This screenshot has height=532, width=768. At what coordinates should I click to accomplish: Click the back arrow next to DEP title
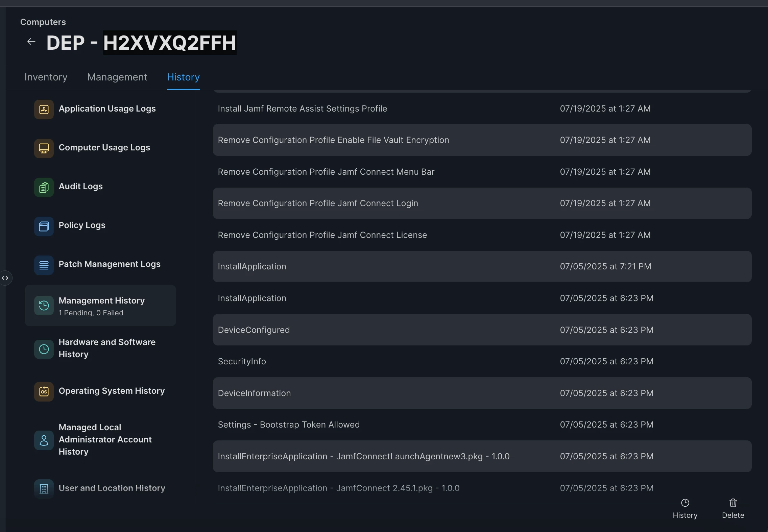31,42
